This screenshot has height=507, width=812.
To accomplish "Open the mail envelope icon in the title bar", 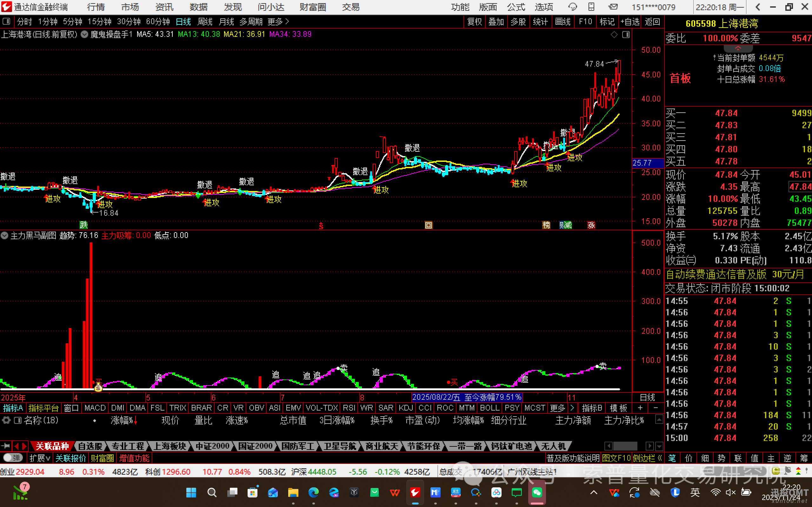I will [x=613, y=7].
